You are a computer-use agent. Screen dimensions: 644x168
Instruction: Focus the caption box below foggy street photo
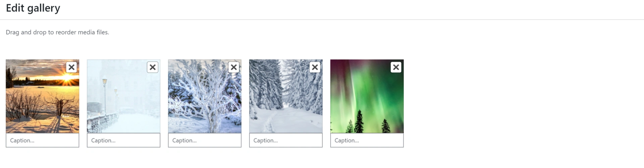click(123, 140)
